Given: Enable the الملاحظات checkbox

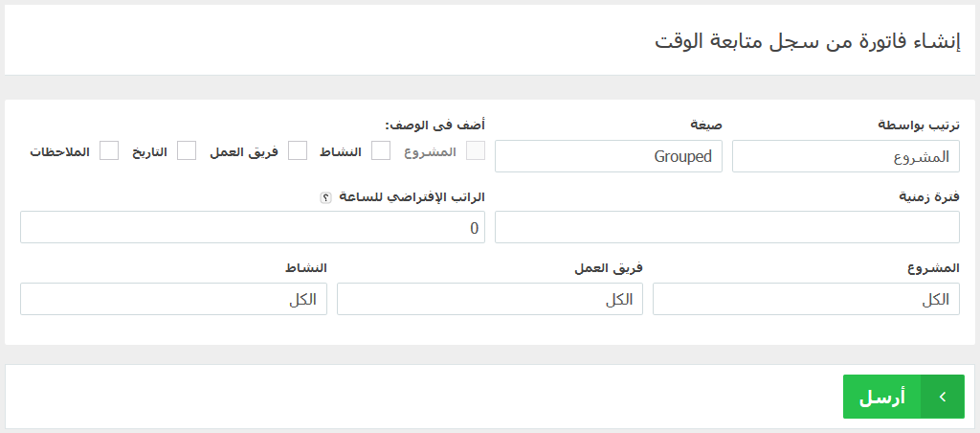Looking at the screenshot, I should tap(109, 150).
